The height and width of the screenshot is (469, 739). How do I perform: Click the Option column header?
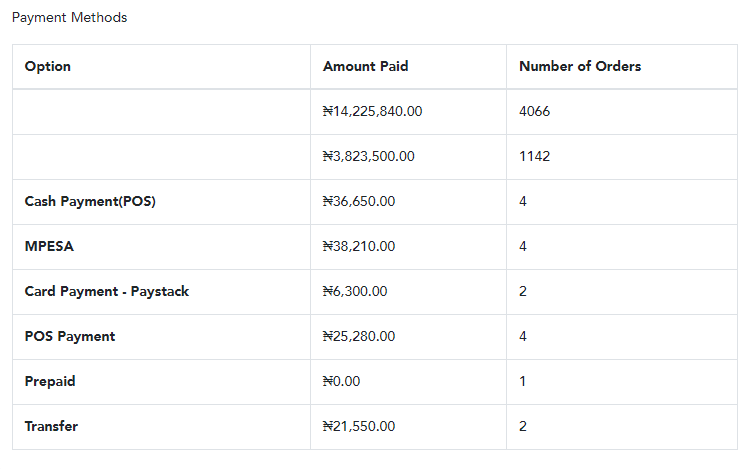point(48,67)
